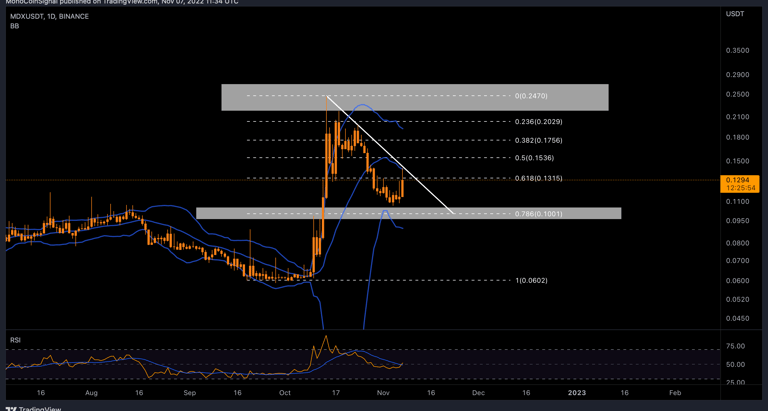Open the RSI indicator label
768x411 pixels.
pyautogui.click(x=15, y=340)
